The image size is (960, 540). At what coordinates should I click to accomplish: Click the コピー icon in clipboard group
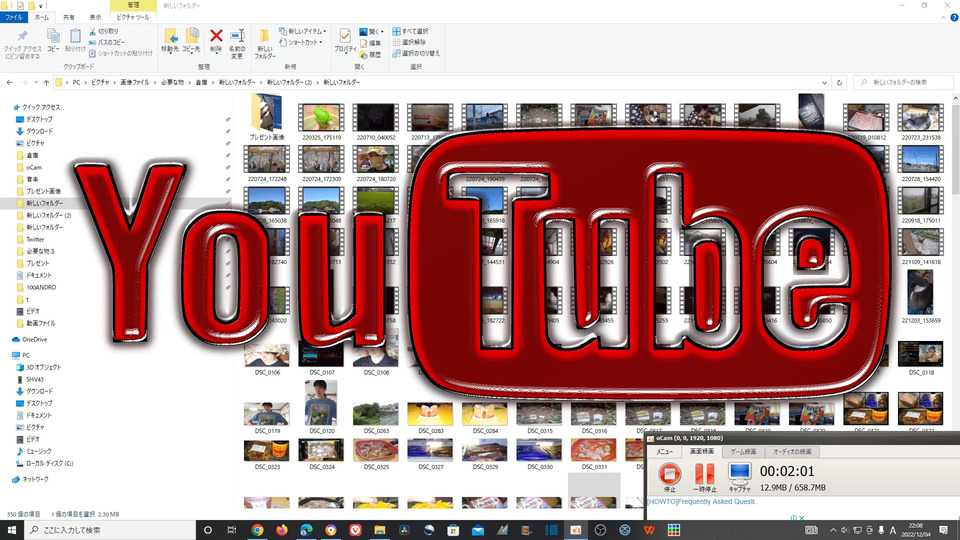[53, 40]
